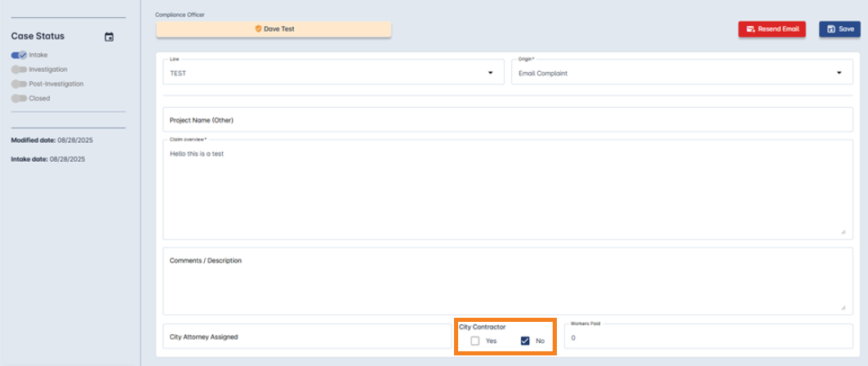Click the Intake date 08/28/2025 text
Viewport: 868px width, 366px height.
pos(48,159)
